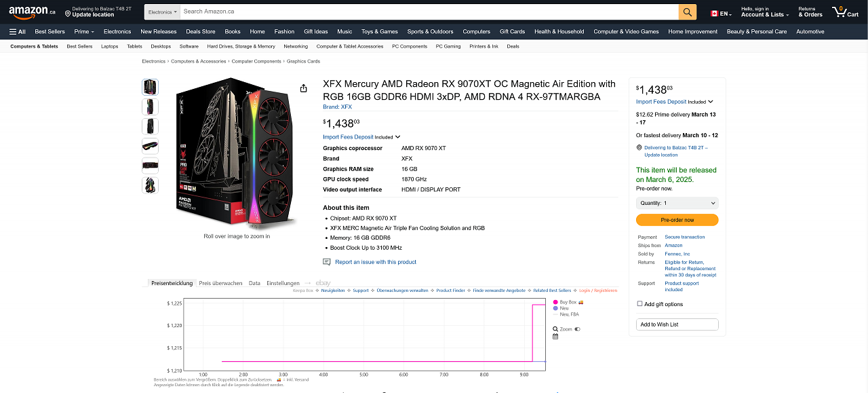
Task: Click Fennec, Inc seller link
Action: [x=677, y=254]
